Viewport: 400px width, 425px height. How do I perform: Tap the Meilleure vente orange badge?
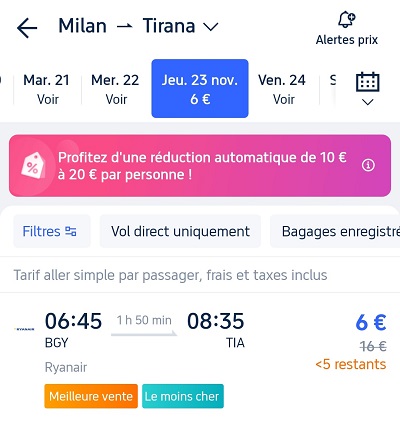tap(91, 396)
